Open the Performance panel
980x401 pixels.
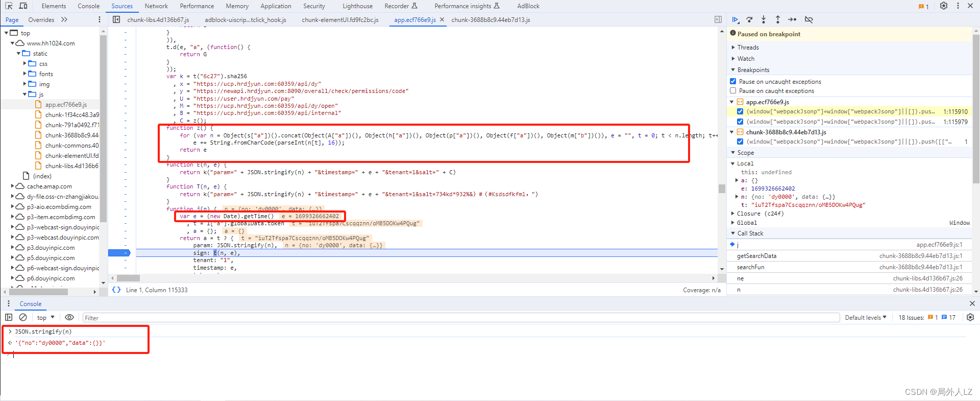[197, 6]
